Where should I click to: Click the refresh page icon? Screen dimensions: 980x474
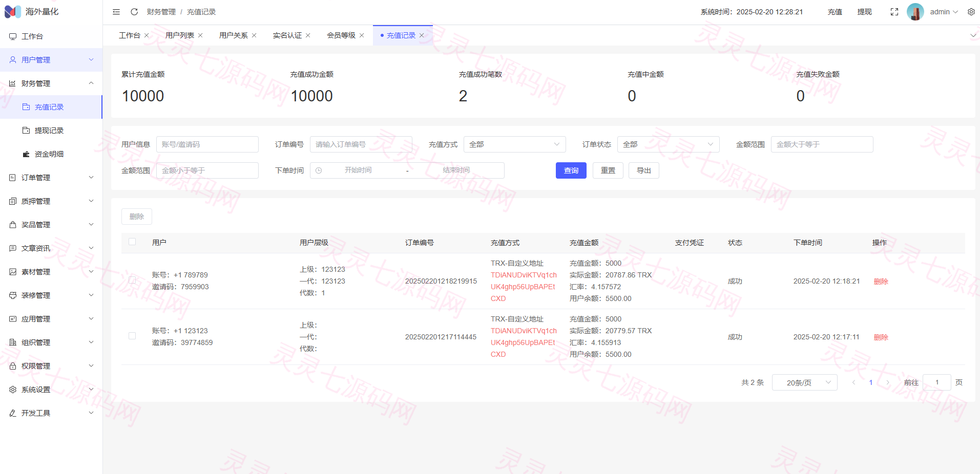pyautogui.click(x=134, y=12)
